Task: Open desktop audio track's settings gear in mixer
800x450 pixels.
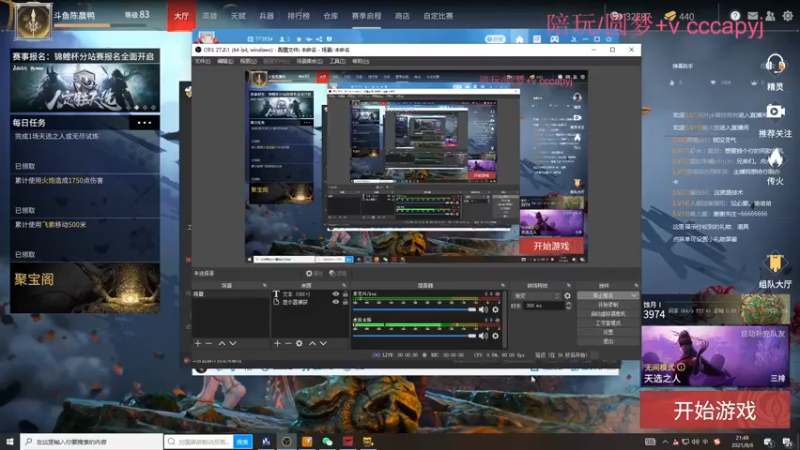Action: click(495, 336)
